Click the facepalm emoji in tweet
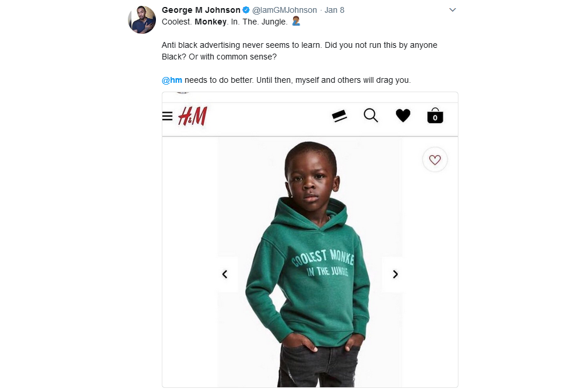584x392 pixels. tap(296, 22)
